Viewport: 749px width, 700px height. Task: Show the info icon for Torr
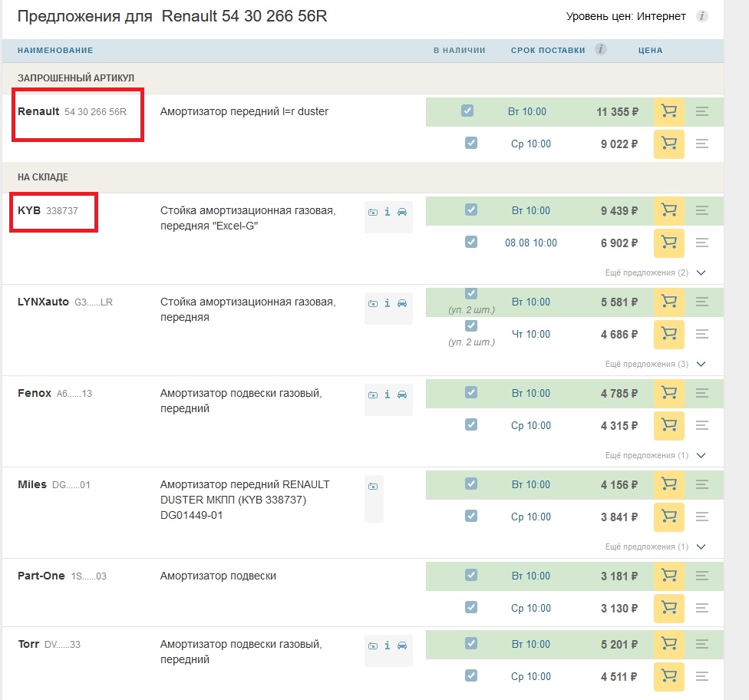[x=388, y=645]
